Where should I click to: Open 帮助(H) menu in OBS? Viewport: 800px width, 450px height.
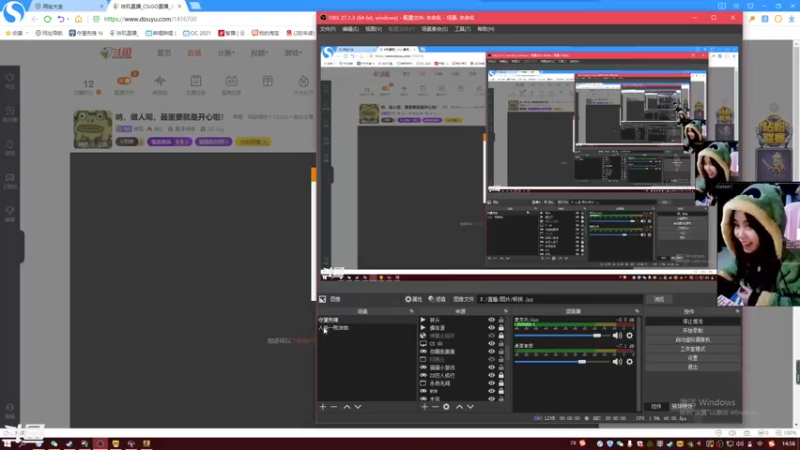point(486,29)
